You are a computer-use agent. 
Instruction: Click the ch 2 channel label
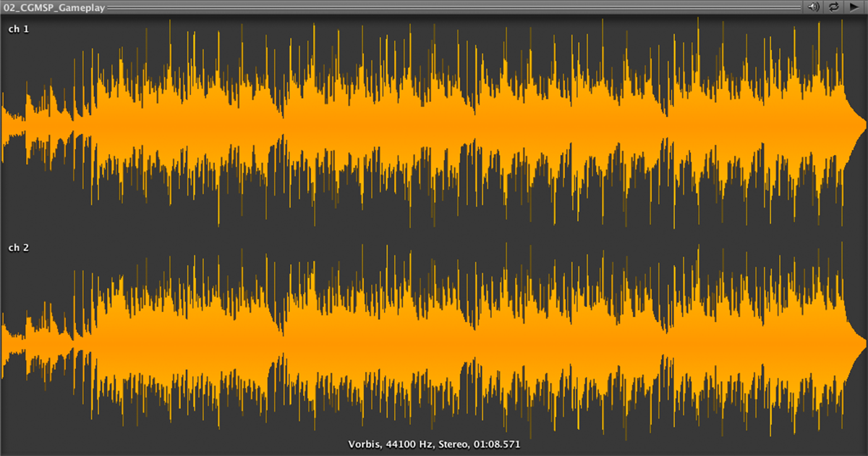(x=18, y=248)
